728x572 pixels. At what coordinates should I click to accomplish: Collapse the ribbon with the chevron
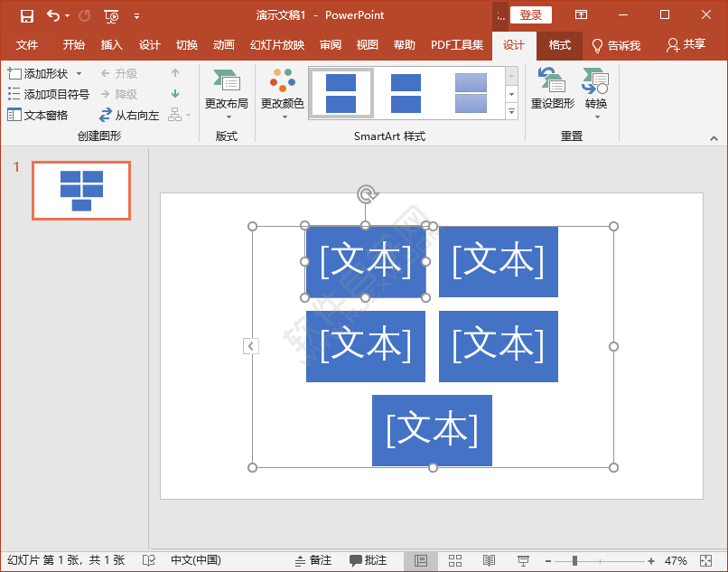tap(714, 138)
